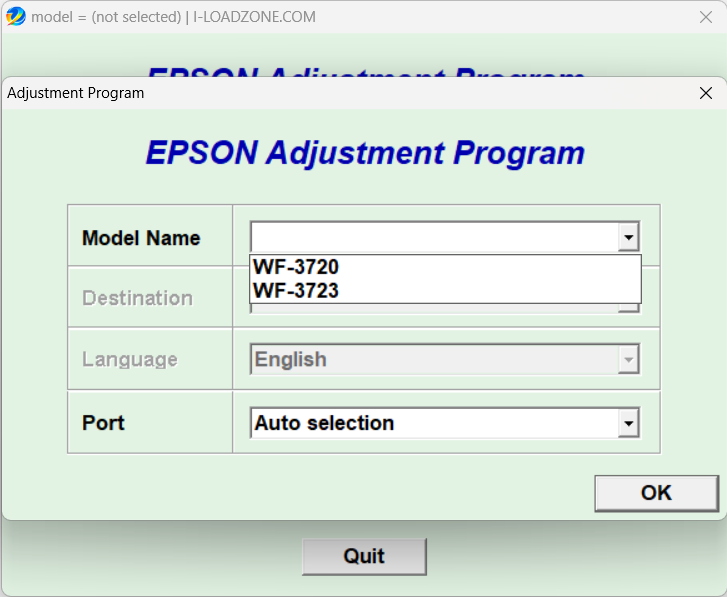Expand the Language dropdown arrow

tap(628, 359)
